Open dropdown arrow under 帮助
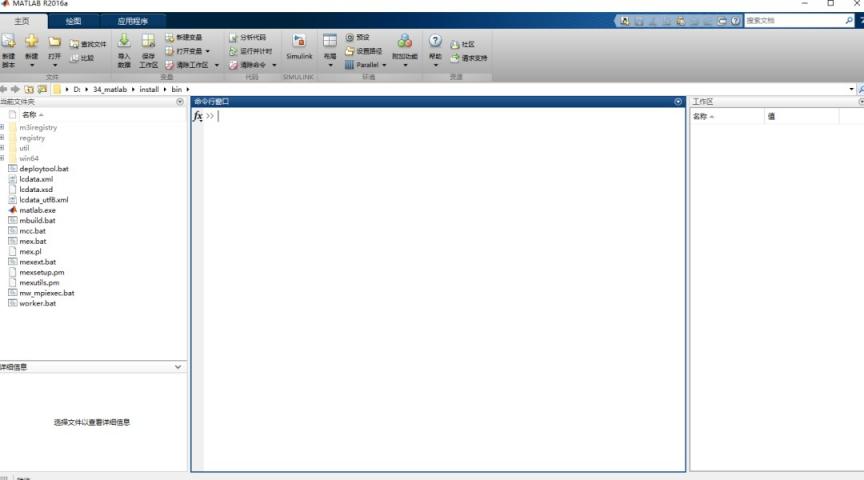Image resolution: width=864 pixels, height=480 pixels. click(x=435, y=66)
